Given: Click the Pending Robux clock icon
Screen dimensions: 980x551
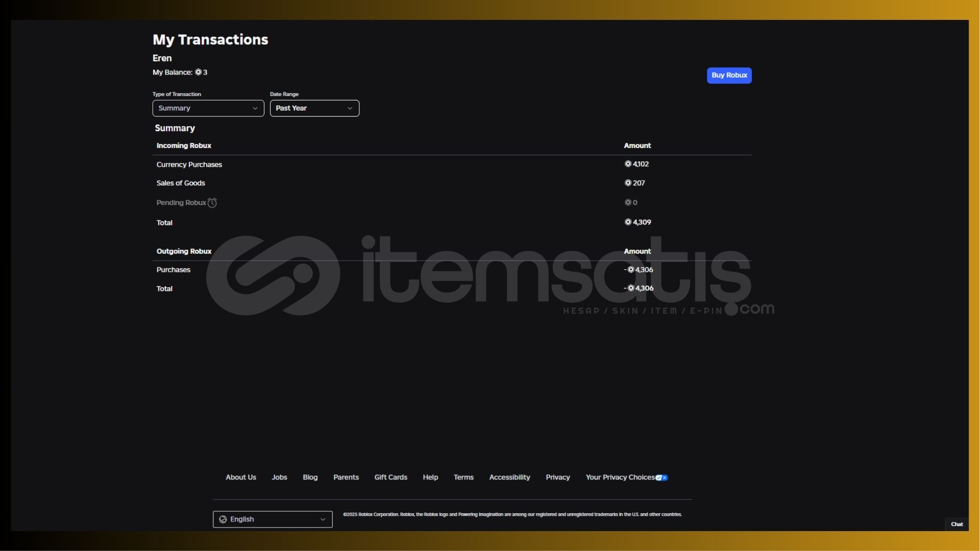Looking at the screenshot, I should 212,203.
